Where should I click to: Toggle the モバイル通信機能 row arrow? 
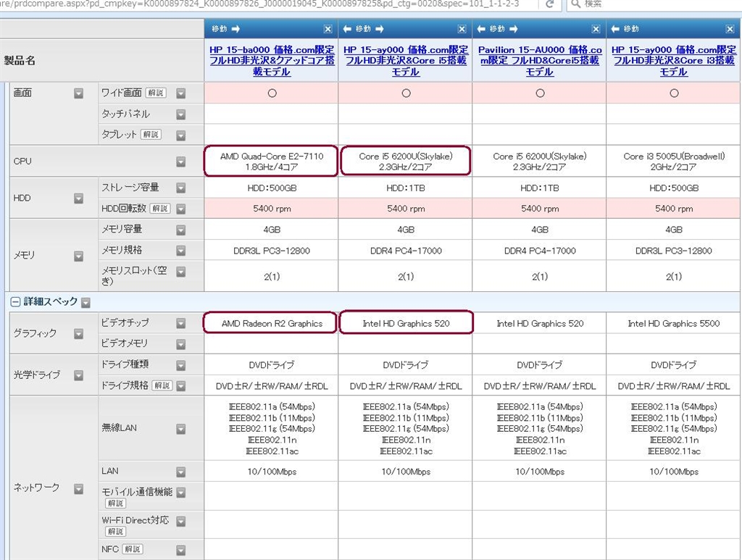180,493
